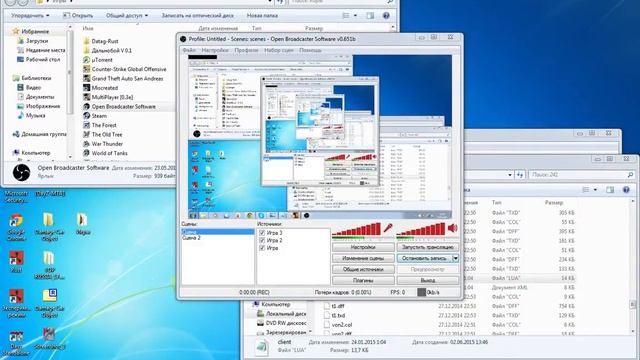
Task: Open Локальный диск in the bottom Explorer sidebar
Action: 282,313
